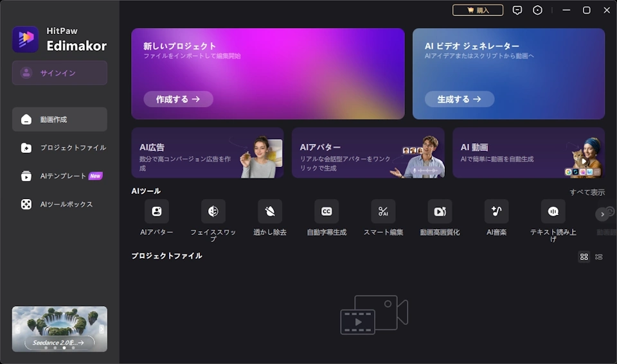Open the テキスト読み上げ text-to-speech tool

553,211
